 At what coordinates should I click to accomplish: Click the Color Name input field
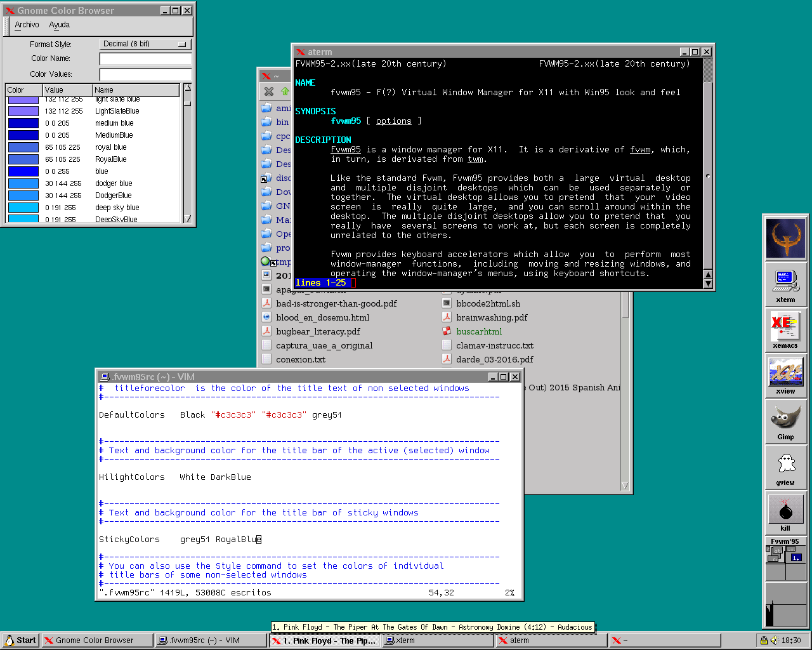point(145,58)
